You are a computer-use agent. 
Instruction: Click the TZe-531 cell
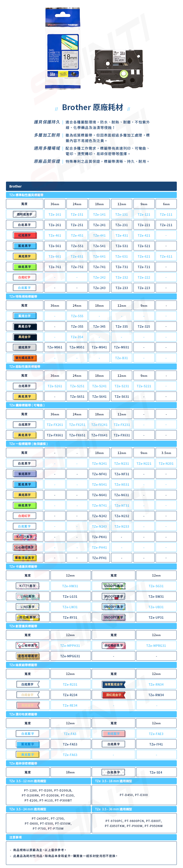click(121, 246)
